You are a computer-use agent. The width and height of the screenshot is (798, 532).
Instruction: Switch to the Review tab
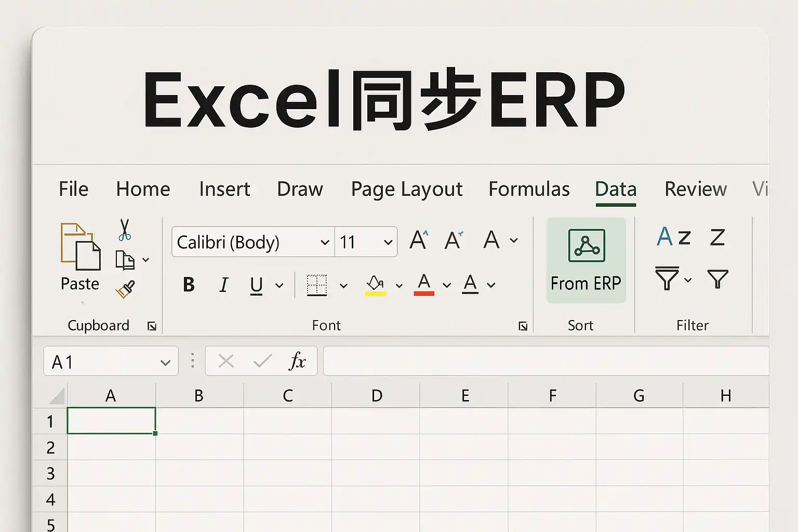tap(696, 189)
